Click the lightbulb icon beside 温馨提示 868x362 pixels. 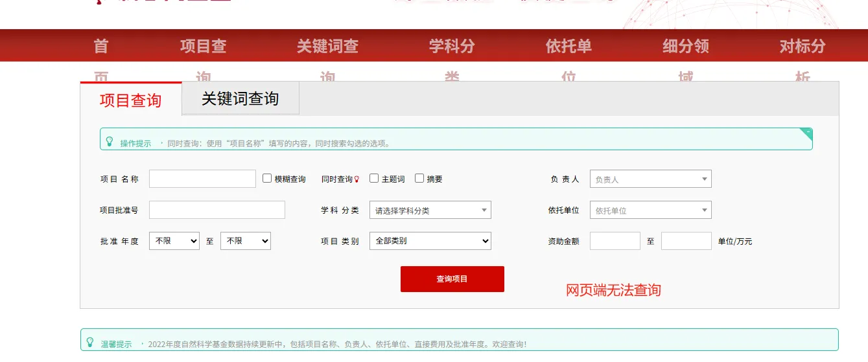tap(91, 342)
